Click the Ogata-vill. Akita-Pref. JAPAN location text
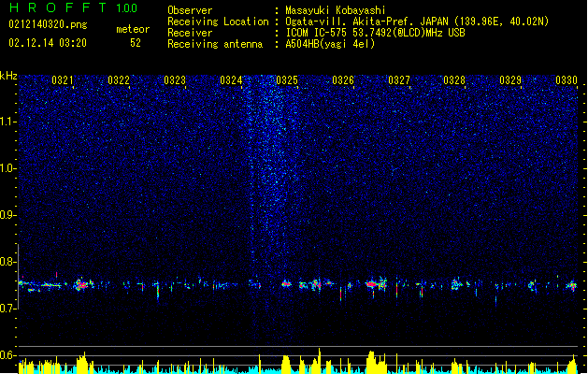This screenshot has height=374, width=588. coord(417,22)
